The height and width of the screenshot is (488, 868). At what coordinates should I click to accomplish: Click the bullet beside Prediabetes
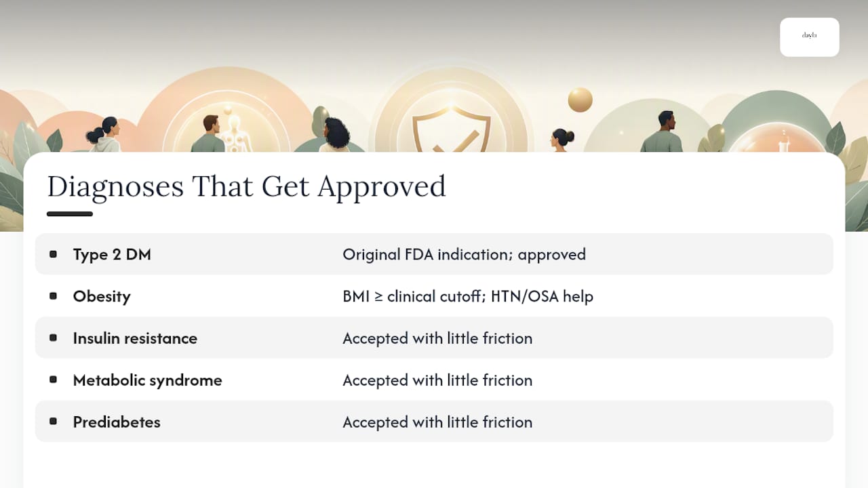(54, 421)
